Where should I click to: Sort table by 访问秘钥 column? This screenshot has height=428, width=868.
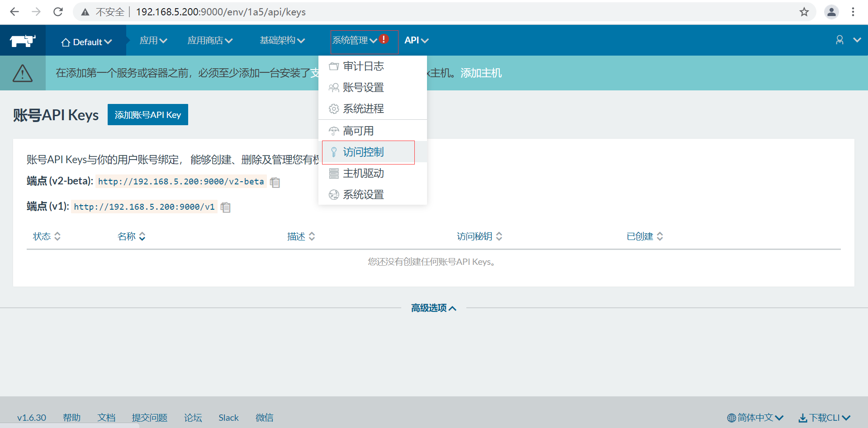point(479,236)
